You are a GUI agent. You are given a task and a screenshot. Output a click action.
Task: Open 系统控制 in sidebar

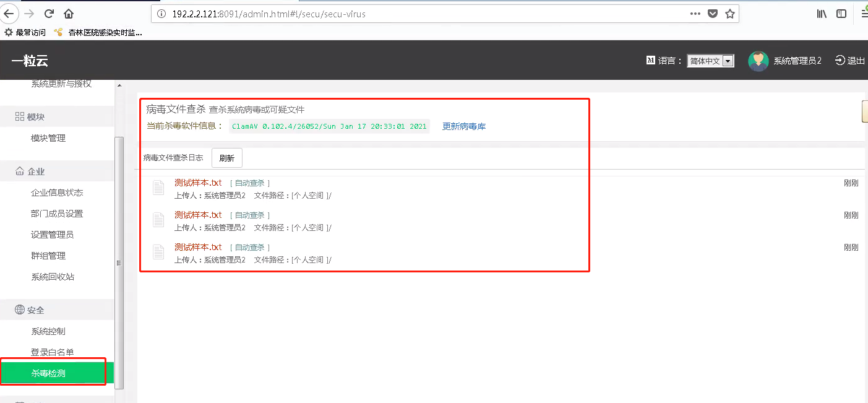(48, 331)
